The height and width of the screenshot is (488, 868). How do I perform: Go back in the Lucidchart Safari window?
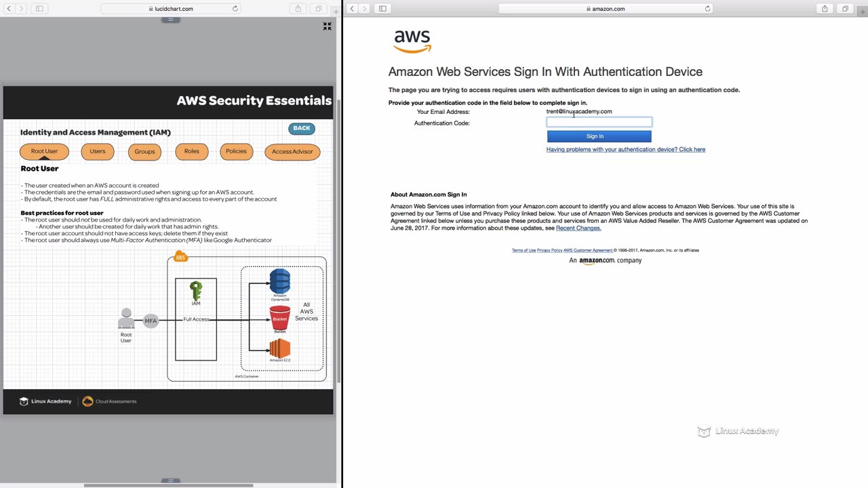[9, 9]
